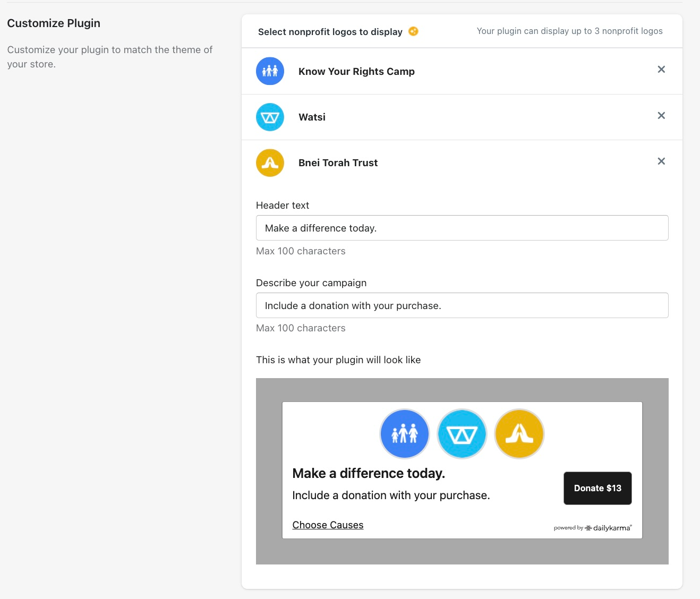Image resolution: width=700 pixels, height=599 pixels.
Task: Click the Customize Plugin heading
Action: (54, 23)
